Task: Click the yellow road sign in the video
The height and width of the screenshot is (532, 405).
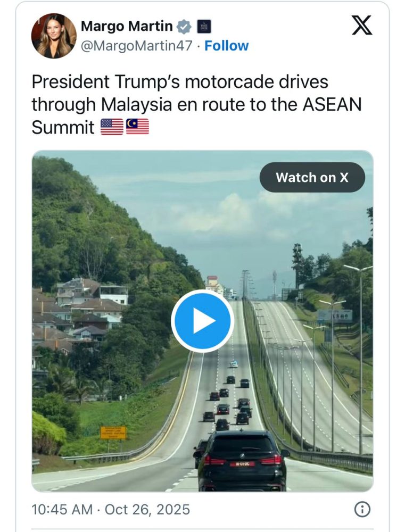Action: [x=113, y=431]
